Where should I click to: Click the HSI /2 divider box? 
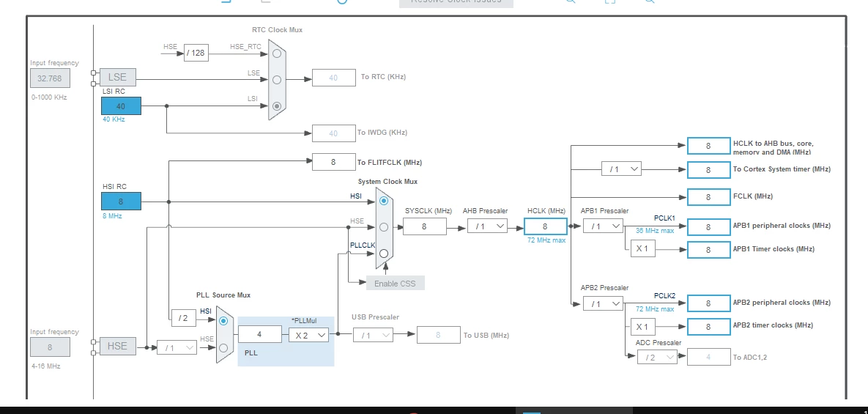183,318
